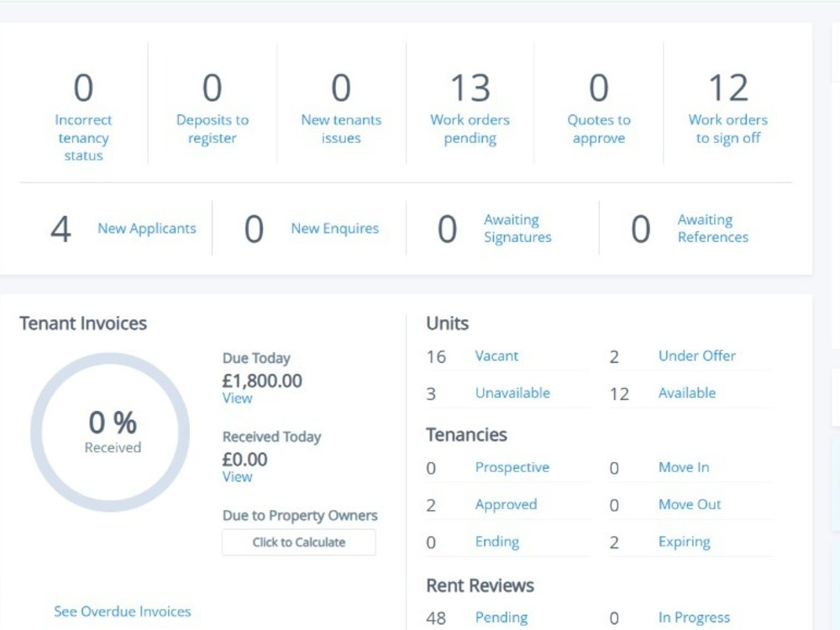Click the 16 vacant units count
Image resolution: width=840 pixels, height=630 pixels.
pos(436,357)
